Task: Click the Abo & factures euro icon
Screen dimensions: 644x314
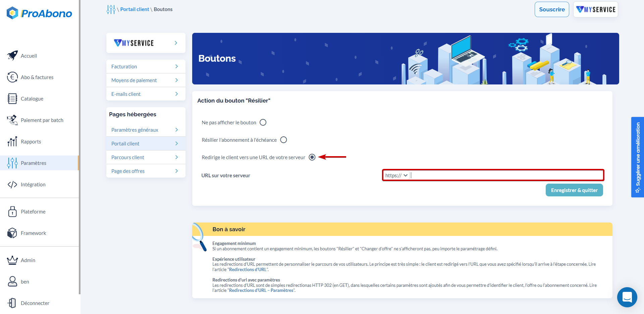Action: click(12, 77)
